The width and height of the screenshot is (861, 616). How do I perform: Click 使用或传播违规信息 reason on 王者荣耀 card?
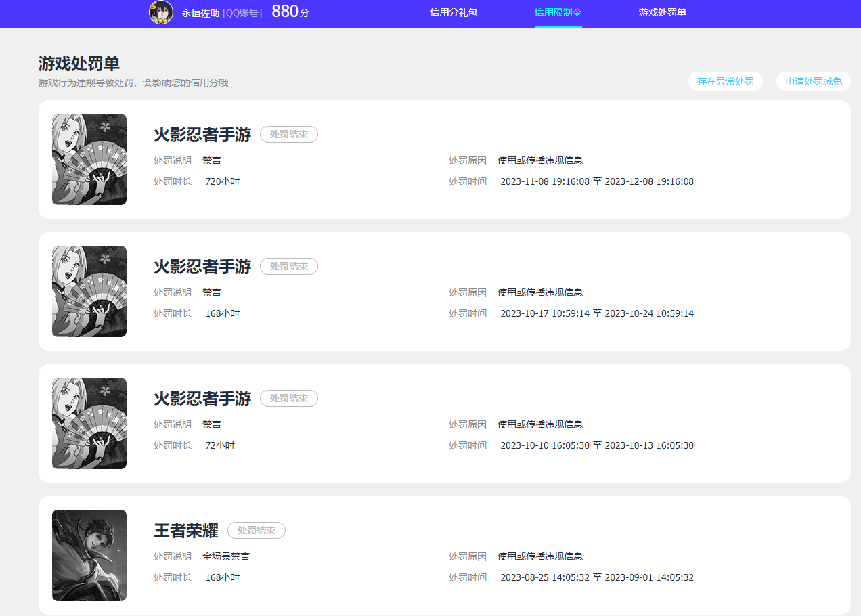540,556
